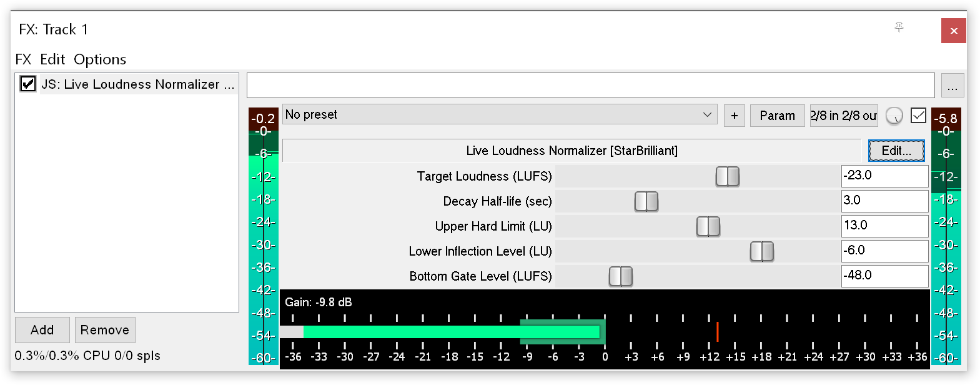980x385 pixels.
Task: Click the CPU usage status text
Action: 87,356
